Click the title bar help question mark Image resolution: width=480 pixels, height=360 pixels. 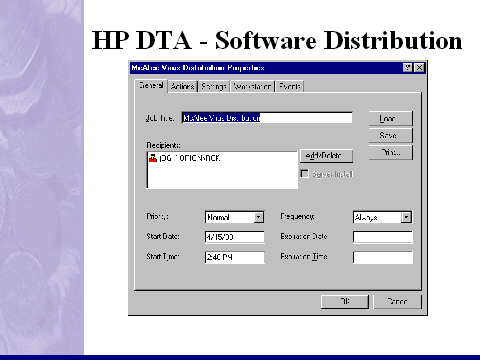tap(407, 68)
